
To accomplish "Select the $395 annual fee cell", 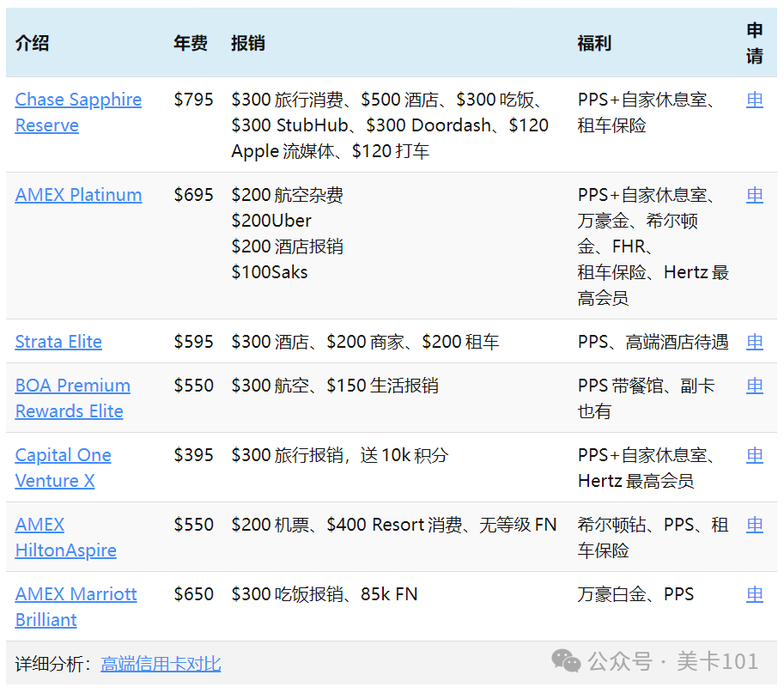I will pos(193,455).
